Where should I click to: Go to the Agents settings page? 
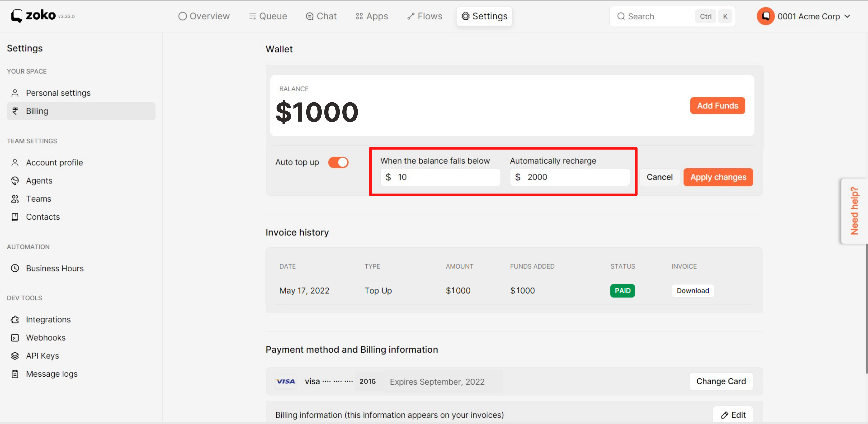coord(81,181)
